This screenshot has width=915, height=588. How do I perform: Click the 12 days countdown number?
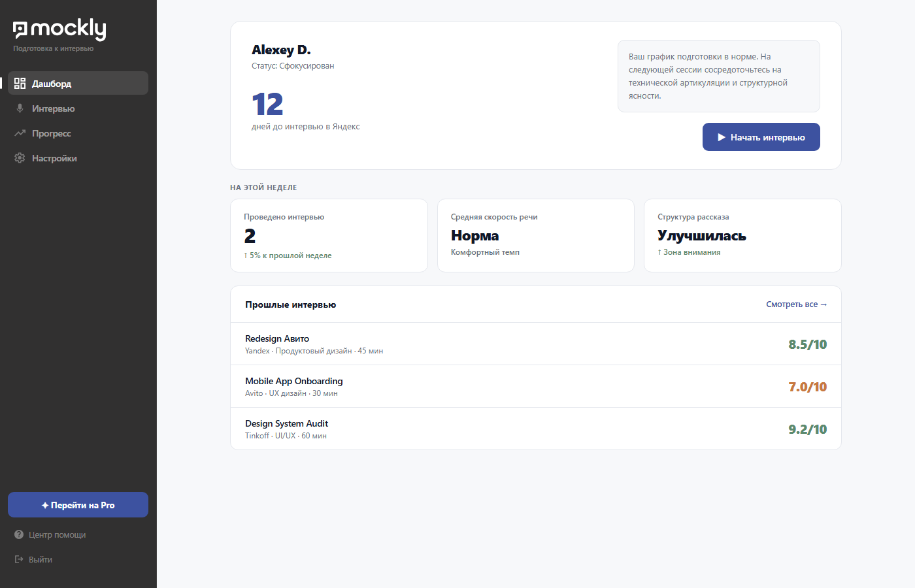pos(267,104)
